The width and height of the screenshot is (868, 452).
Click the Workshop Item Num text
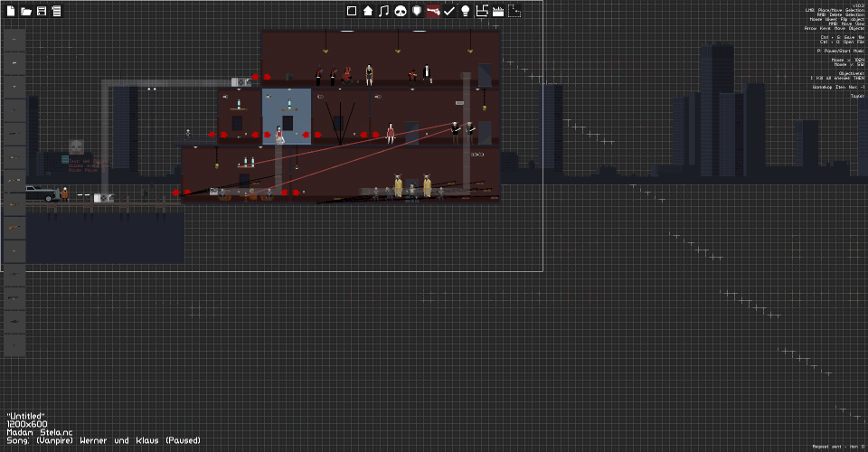click(x=838, y=87)
